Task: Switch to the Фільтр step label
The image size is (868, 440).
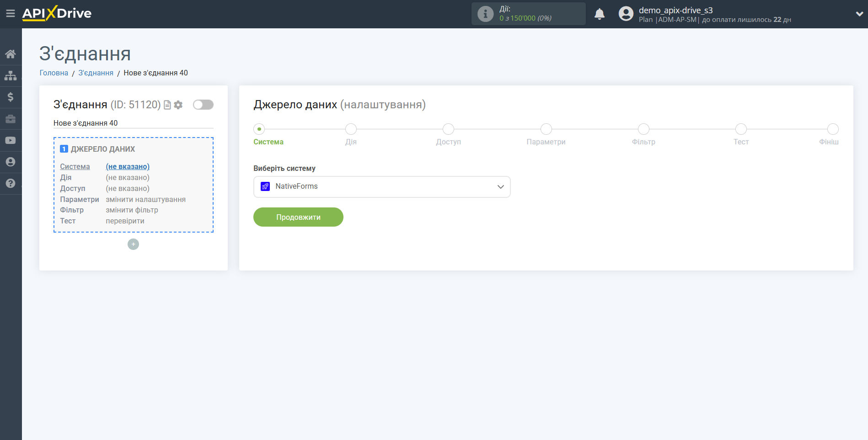Action: click(x=643, y=142)
